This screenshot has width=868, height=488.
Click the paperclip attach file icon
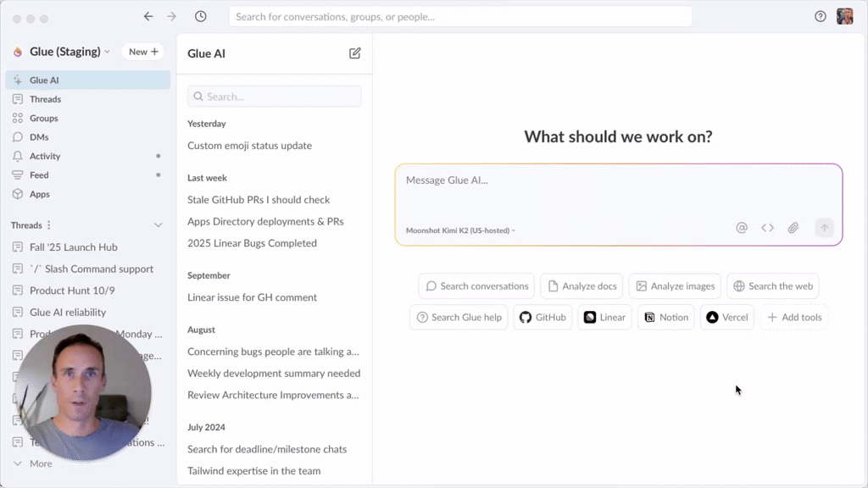coord(793,228)
